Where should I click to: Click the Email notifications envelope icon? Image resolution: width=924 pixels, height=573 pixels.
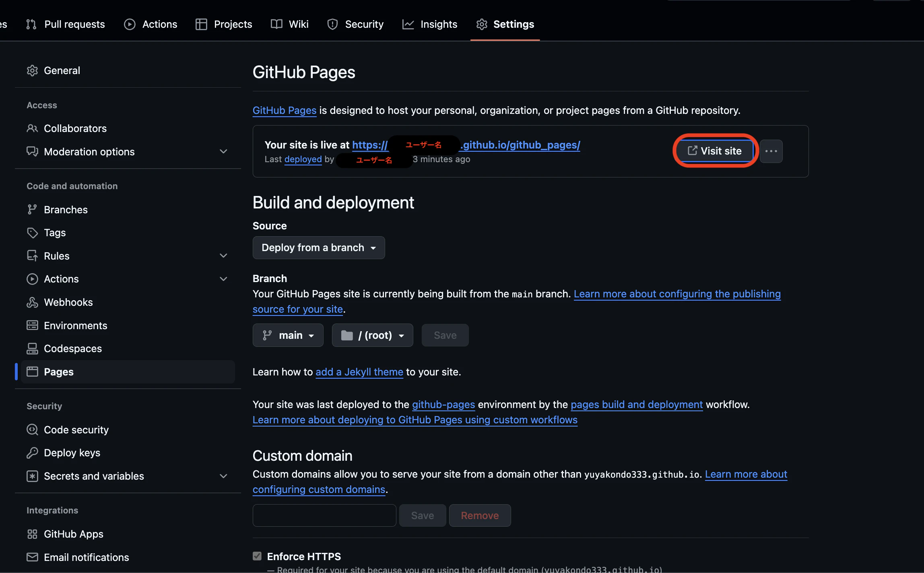point(32,557)
